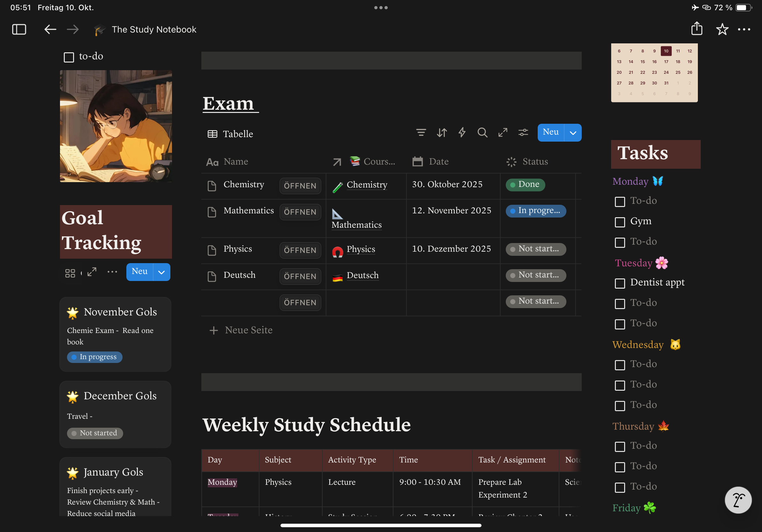Open the page options menu at top right
The image size is (762, 532).
(x=744, y=29)
